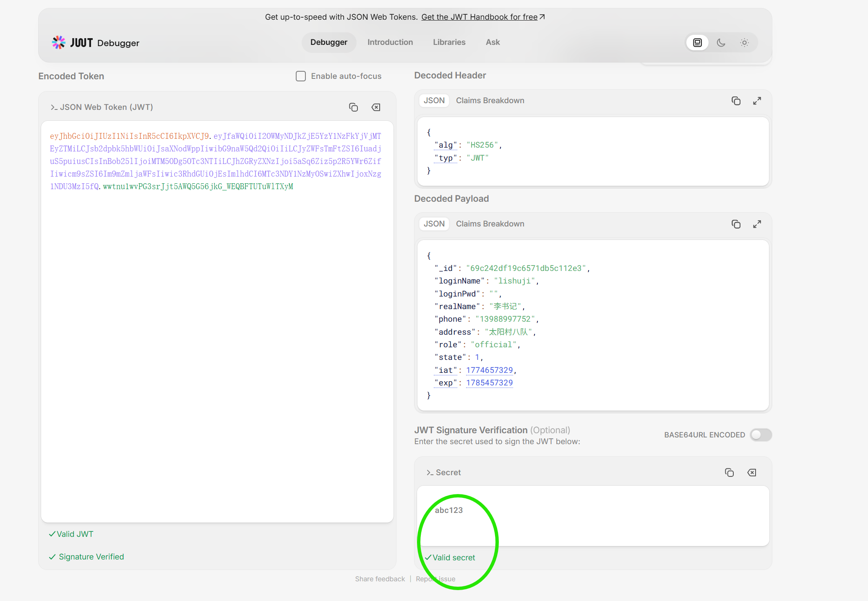Select the system theme icon

[x=697, y=43]
